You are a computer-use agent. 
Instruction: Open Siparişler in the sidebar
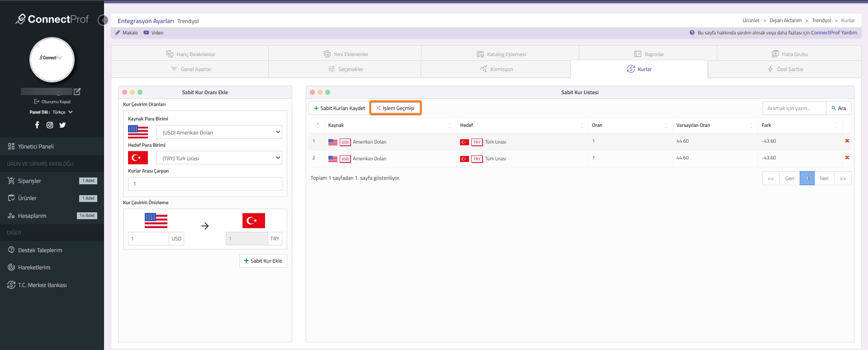tap(29, 181)
